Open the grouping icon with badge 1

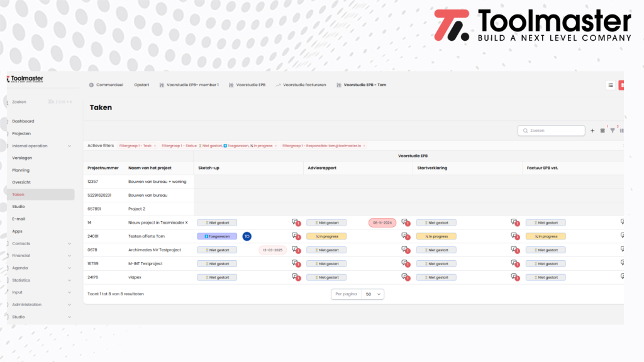click(602, 131)
